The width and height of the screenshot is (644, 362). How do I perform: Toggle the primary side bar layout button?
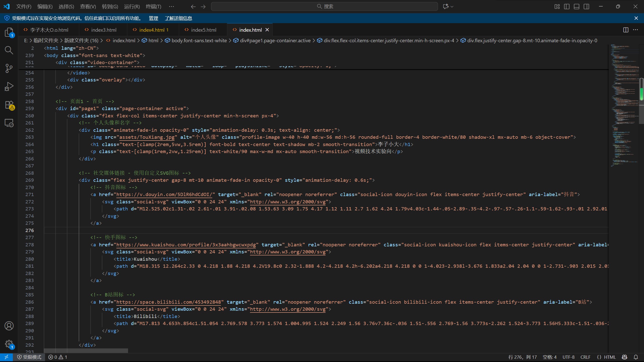click(567, 7)
